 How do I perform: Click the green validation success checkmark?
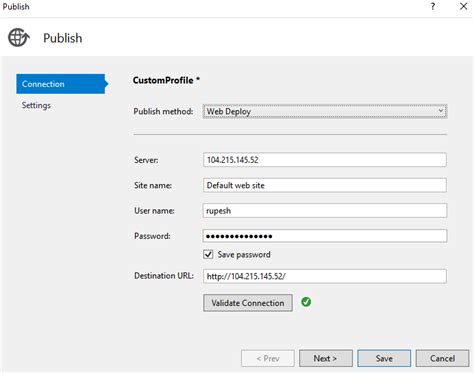click(x=306, y=302)
